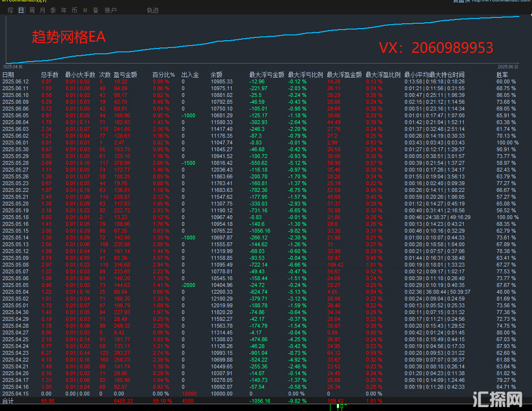The image size is (532, 411).
Task: Click the 最大浮亏金额 column header
Action: [x=266, y=75]
